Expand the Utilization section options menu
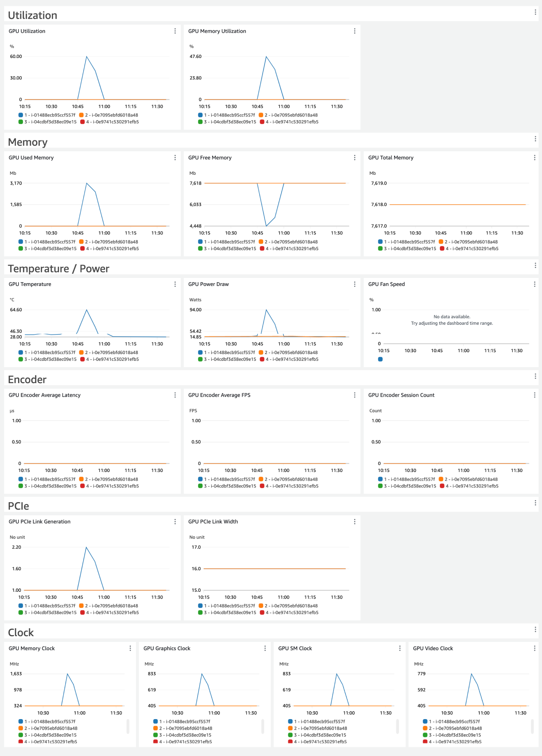 tap(535, 12)
